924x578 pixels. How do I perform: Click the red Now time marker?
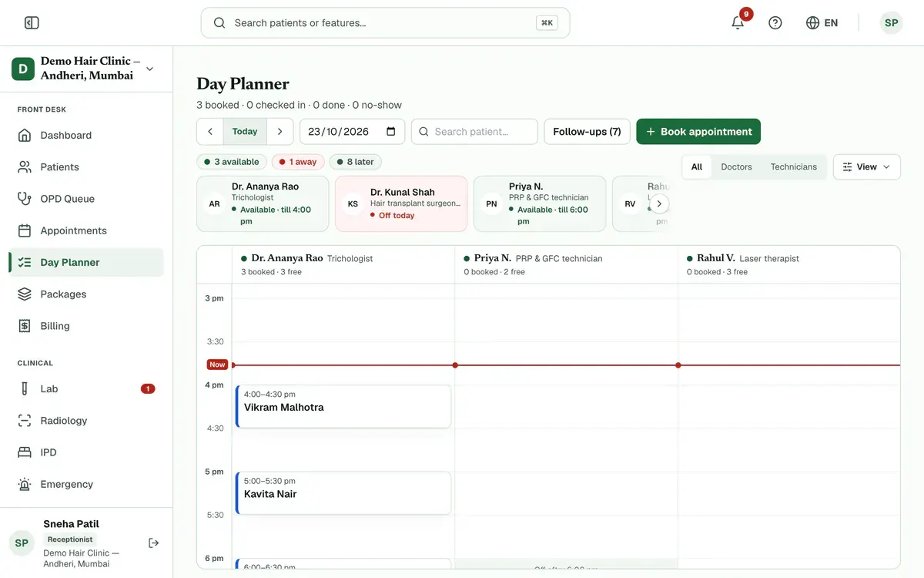217,365
